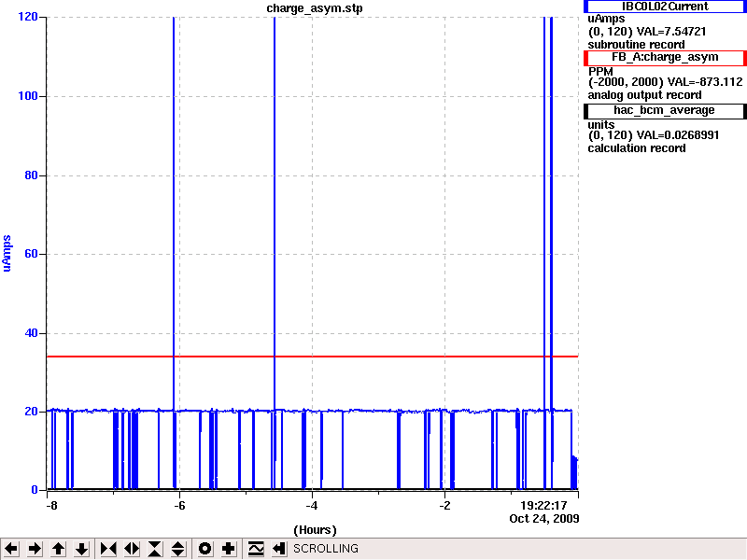Click the SCROLLING status label
The image size is (747, 560).
(325, 549)
